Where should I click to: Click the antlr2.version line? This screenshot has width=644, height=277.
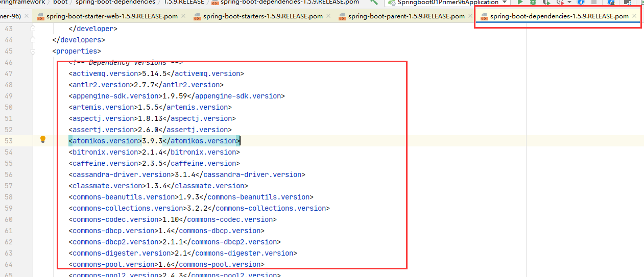(x=146, y=85)
